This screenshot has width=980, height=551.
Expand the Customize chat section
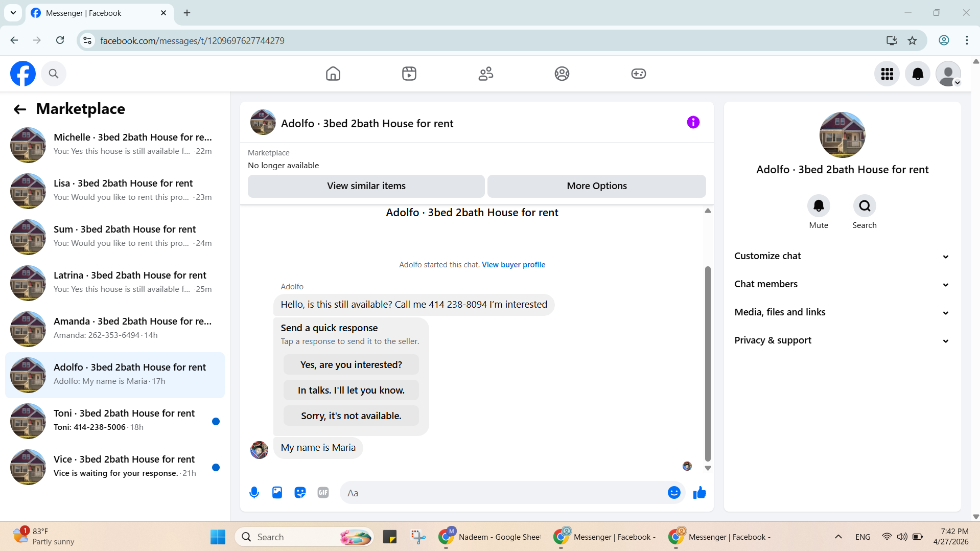coord(842,256)
